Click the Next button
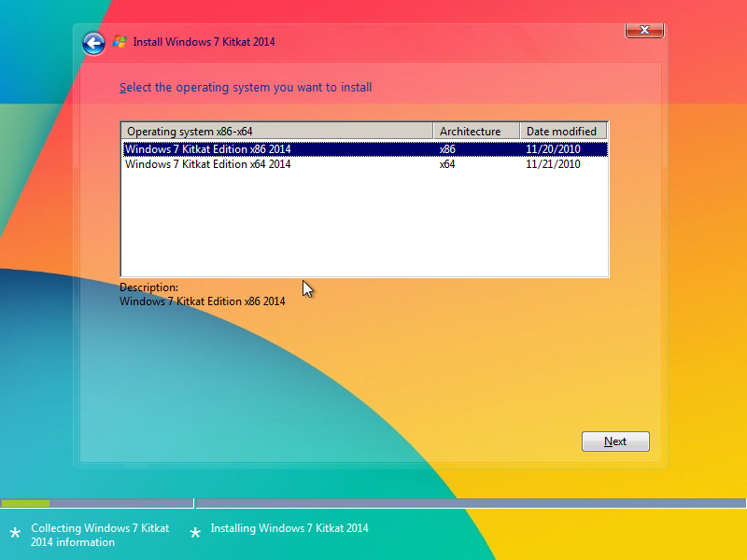Viewport: 747px width, 560px height. click(615, 441)
